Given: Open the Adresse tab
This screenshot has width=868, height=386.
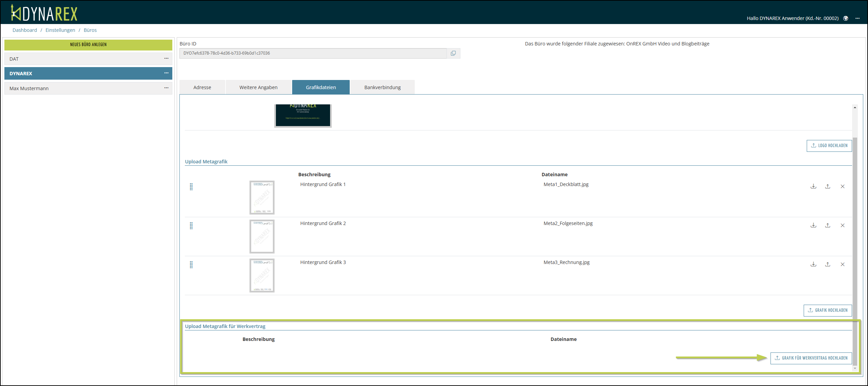Looking at the screenshot, I should click(x=202, y=87).
